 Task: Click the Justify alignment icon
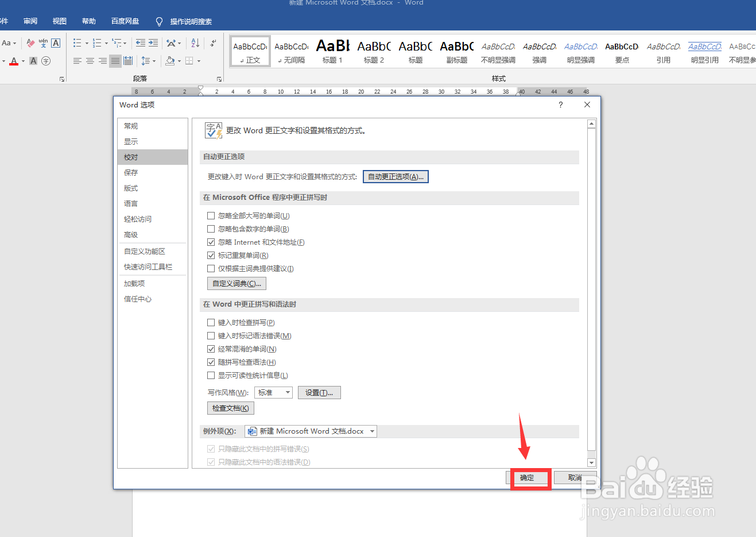pyautogui.click(x=115, y=61)
